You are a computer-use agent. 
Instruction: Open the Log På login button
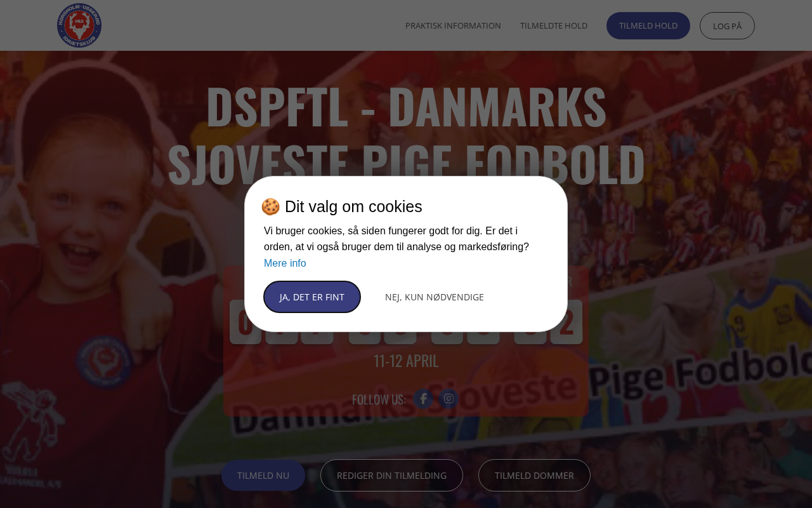[727, 25]
